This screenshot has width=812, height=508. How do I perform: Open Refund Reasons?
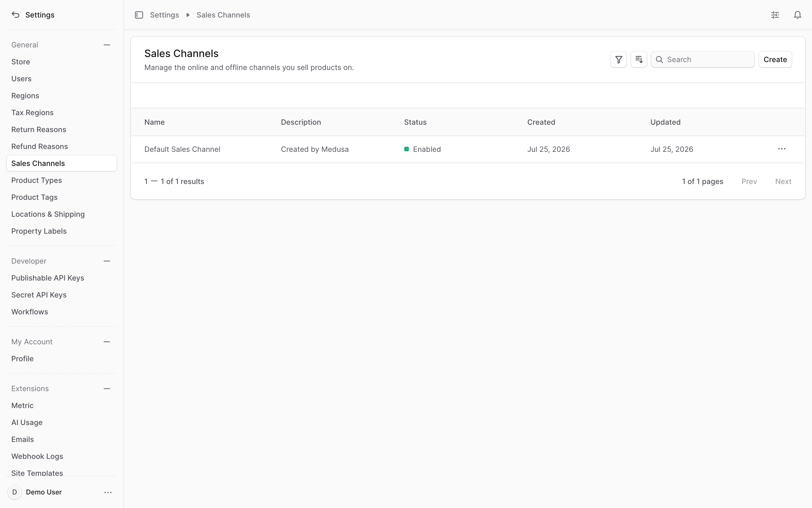tap(62, 146)
